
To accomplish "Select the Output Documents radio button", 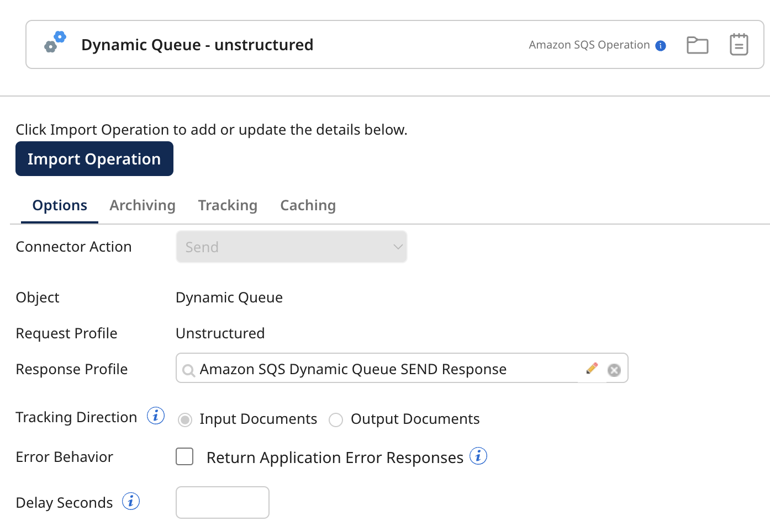I will pyautogui.click(x=336, y=419).
